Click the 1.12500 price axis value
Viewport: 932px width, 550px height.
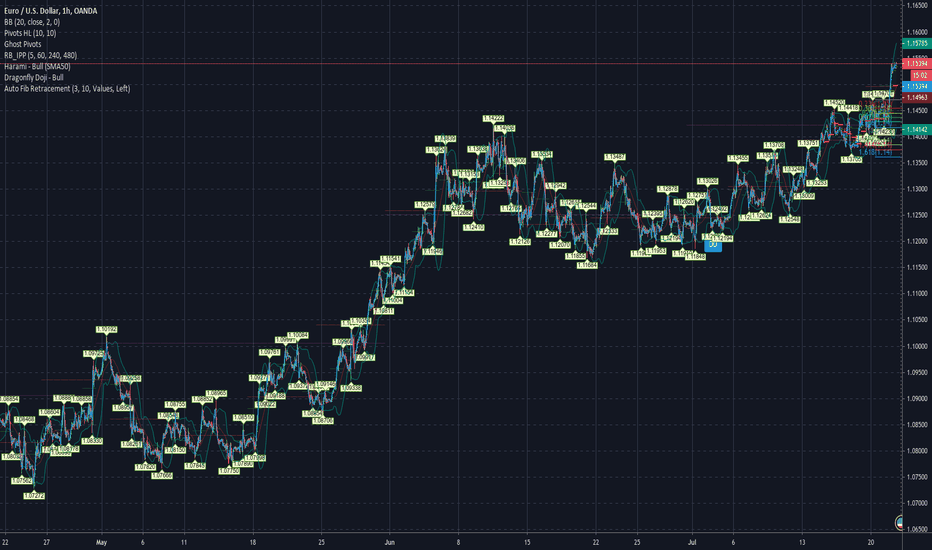coord(917,215)
